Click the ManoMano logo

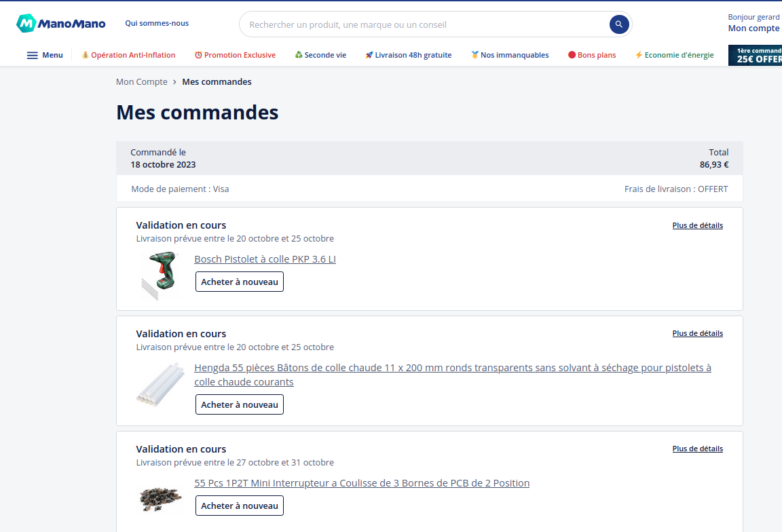(x=61, y=24)
